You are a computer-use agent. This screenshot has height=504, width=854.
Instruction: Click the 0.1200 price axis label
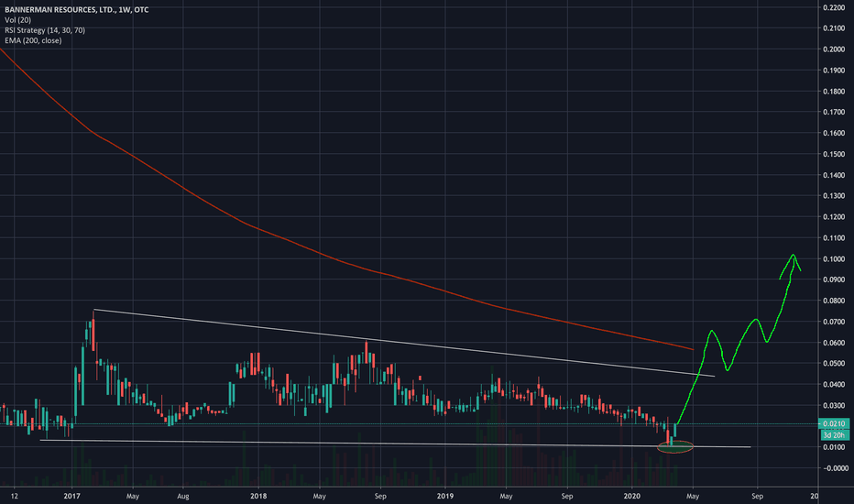(x=834, y=217)
